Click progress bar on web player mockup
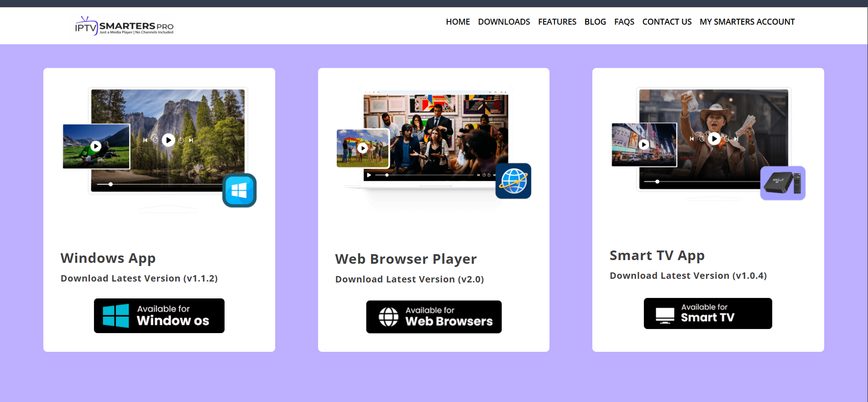This screenshot has width=868, height=402. click(x=425, y=175)
